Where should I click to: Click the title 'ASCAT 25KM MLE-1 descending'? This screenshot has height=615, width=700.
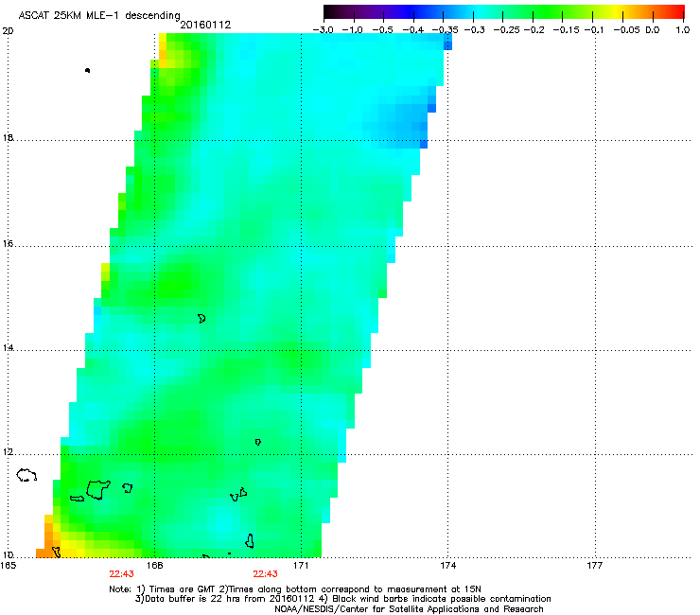(x=99, y=15)
